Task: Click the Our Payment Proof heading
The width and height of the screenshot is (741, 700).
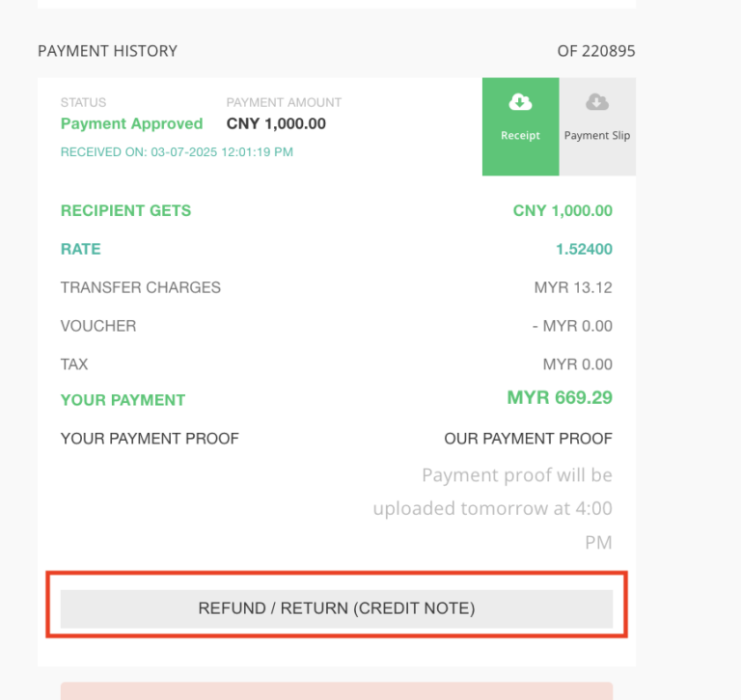Action: [529, 439]
